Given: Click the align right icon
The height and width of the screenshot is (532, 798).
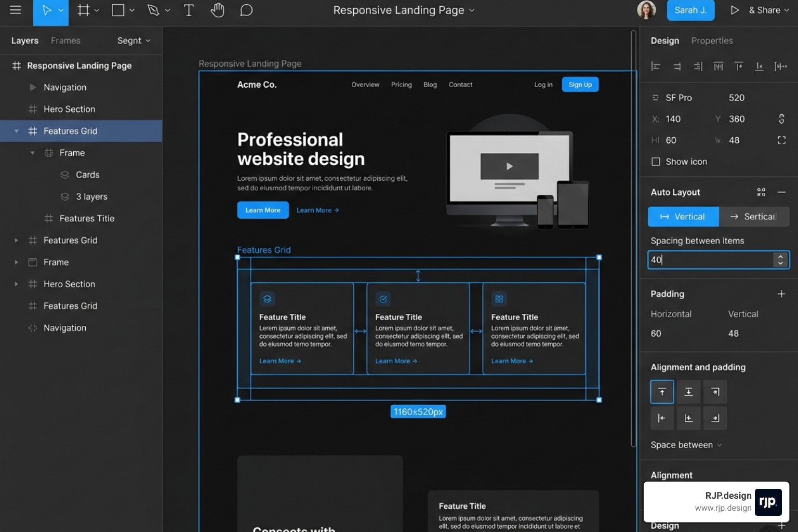Looking at the screenshot, I should [698, 66].
